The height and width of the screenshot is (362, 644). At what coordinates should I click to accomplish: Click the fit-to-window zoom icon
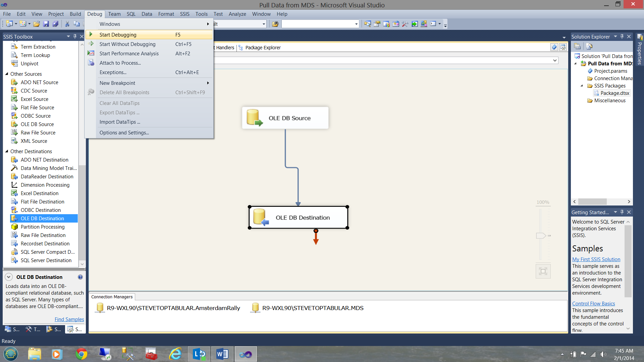point(543,271)
